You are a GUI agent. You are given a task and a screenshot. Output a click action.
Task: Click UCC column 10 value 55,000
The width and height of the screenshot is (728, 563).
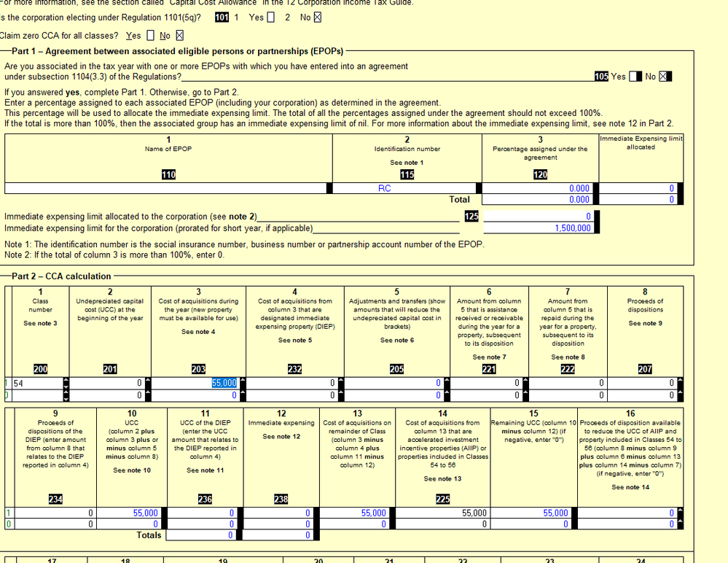pos(128,513)
